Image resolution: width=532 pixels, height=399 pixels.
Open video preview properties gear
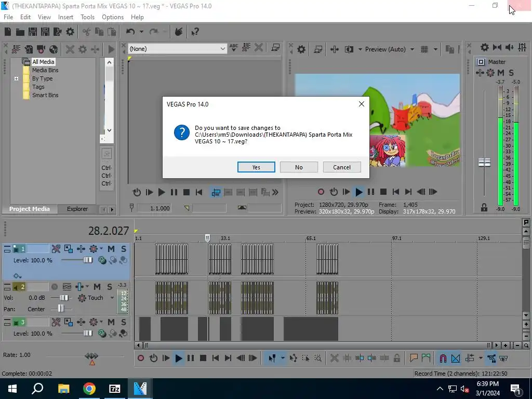301,49
